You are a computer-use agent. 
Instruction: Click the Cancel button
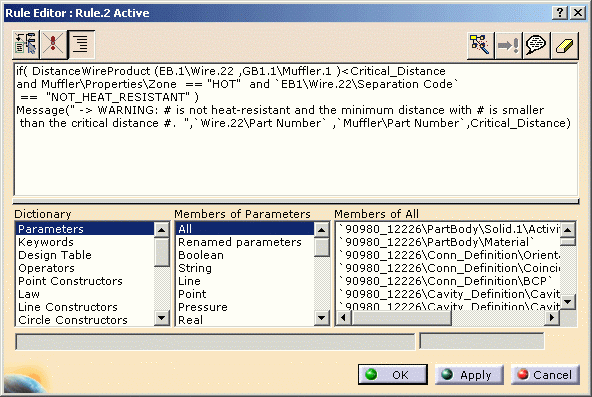(x=545, y=374)
